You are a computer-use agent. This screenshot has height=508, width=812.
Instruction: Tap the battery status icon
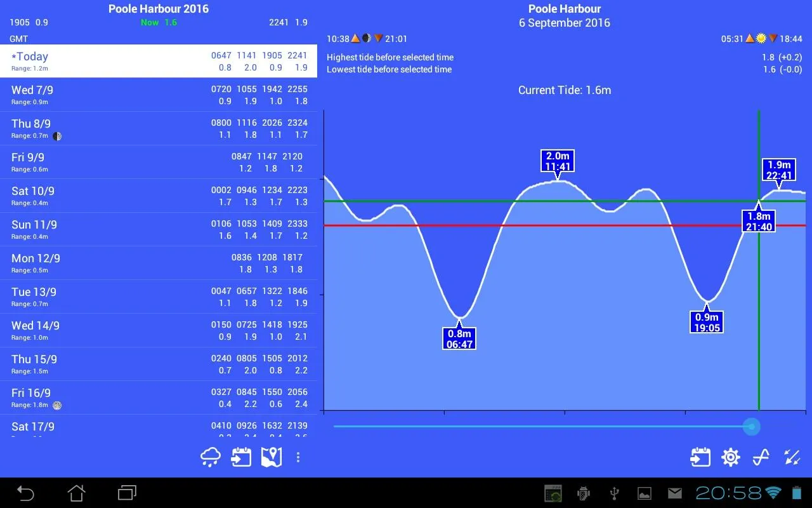click(797, 493)
